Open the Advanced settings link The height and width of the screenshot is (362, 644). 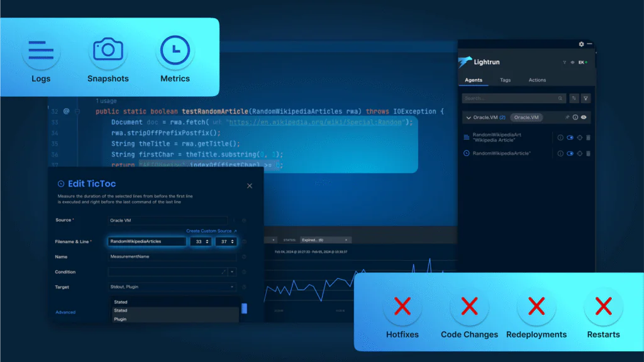point(65,312)
